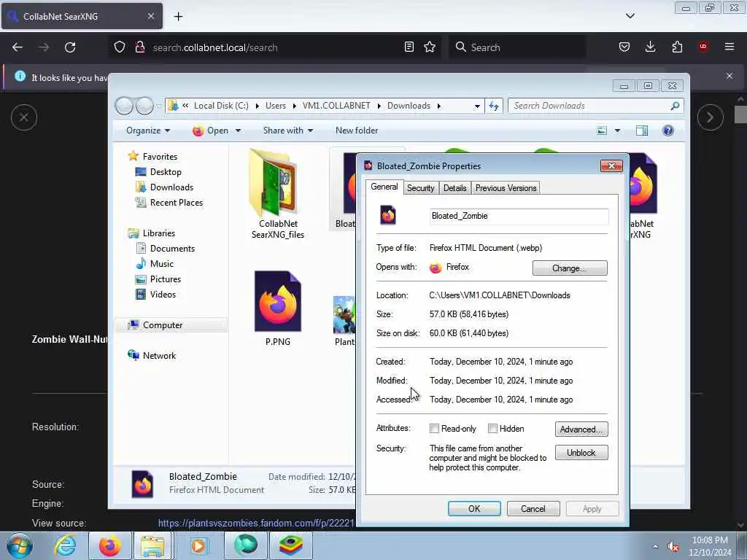Select P.PNG file icon

pos(278,308)
